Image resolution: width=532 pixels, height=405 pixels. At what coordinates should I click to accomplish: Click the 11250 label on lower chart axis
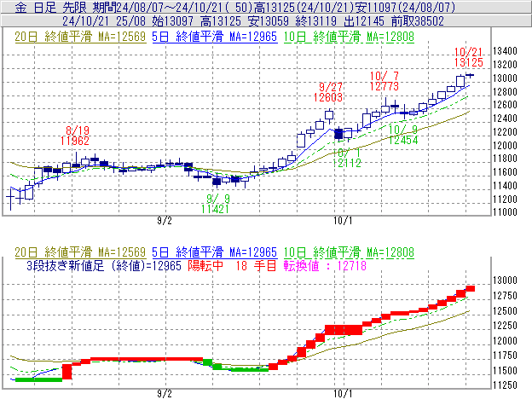tap(505, 385)
